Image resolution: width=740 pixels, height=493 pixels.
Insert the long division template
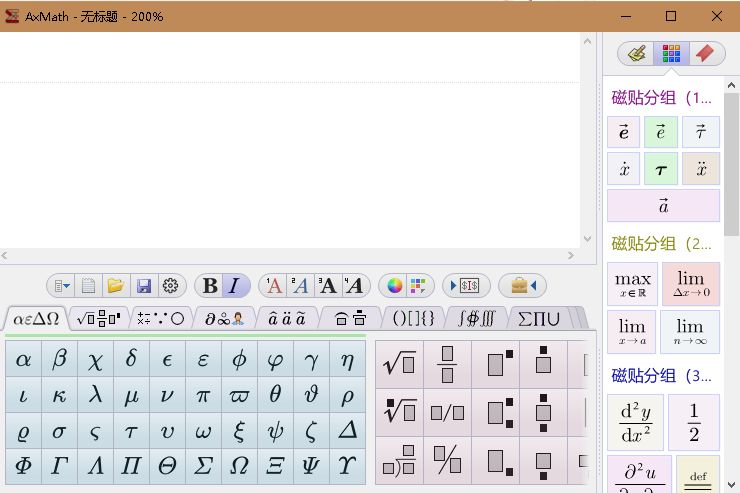click(x=399, y=460)
